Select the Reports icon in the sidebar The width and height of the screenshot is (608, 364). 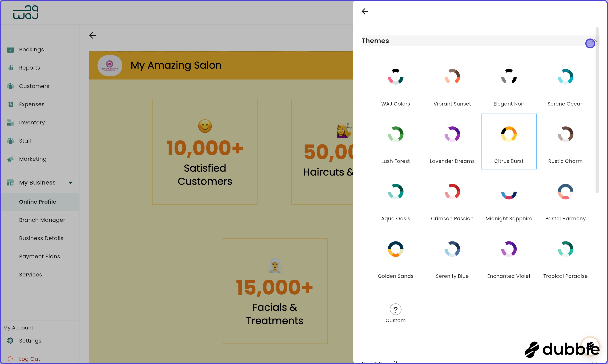pyautogui.click(x=10, y=68)
